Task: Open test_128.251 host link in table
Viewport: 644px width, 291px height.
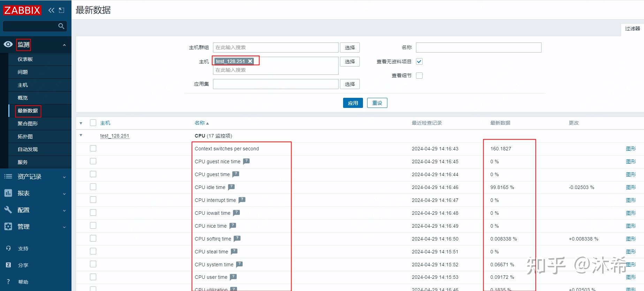Action: (114, 136)
